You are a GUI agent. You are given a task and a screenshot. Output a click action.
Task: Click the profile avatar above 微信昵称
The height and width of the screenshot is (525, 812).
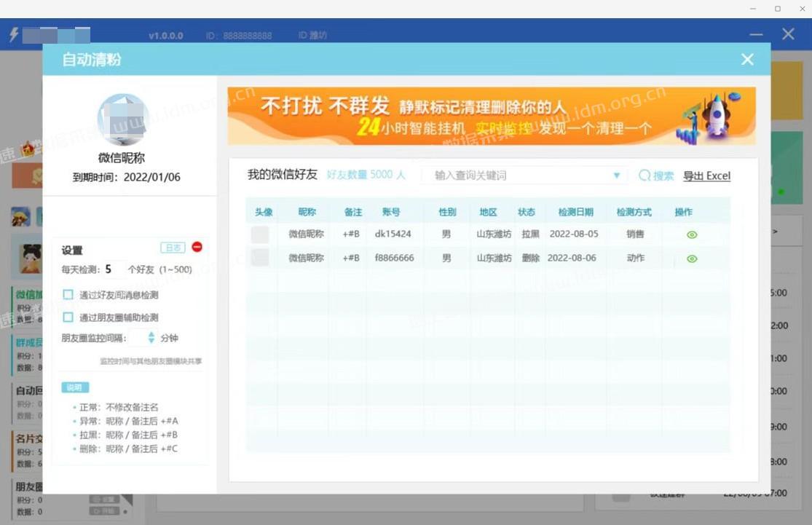click(123, 119)
